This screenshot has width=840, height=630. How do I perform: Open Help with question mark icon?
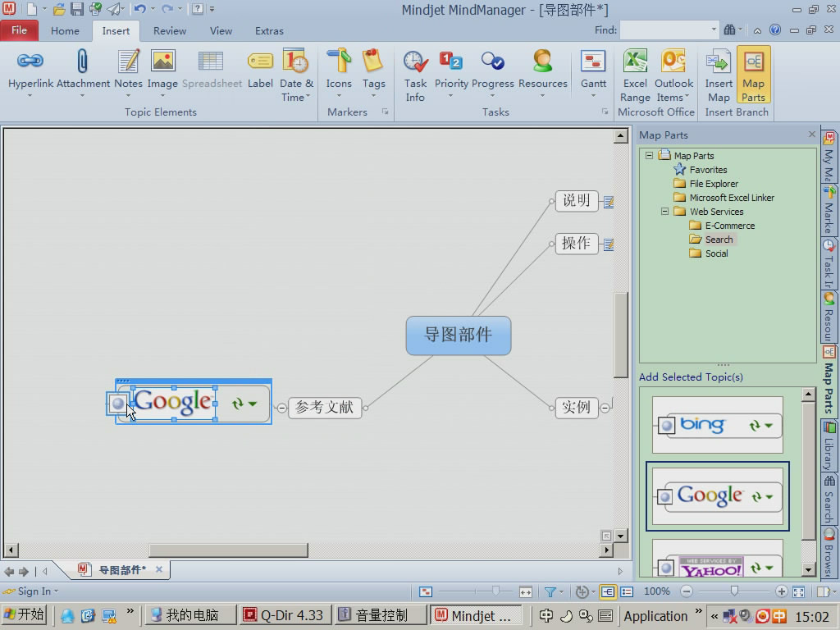click(x=774, y=30)
